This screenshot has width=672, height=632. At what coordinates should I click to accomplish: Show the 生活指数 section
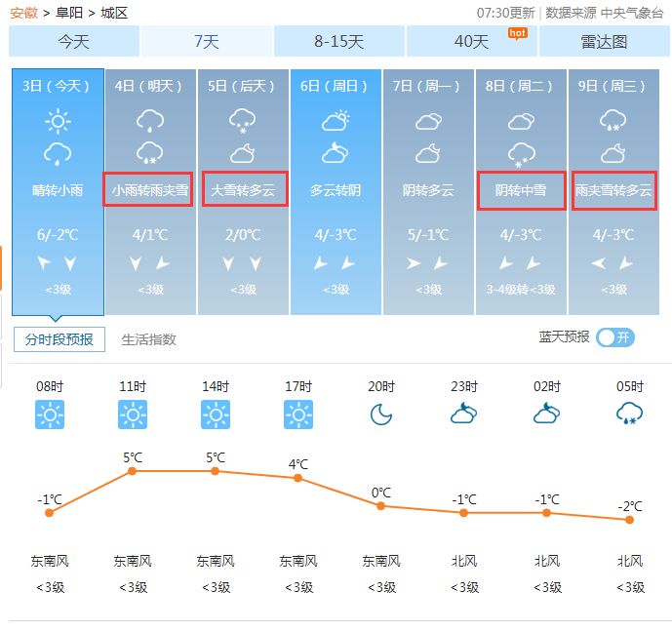pyautogui.click(x=148, y=339)
